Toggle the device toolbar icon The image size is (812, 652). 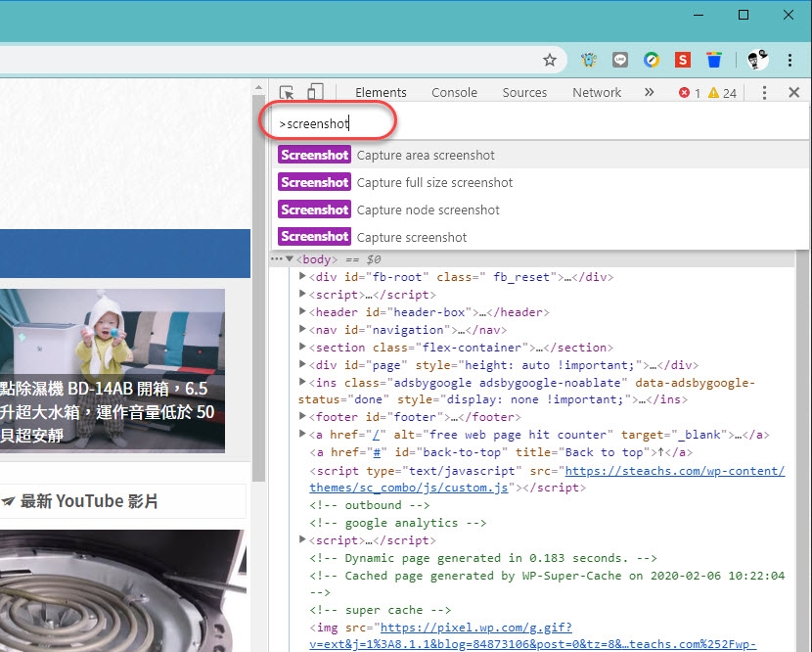click(x=315, y=92)
